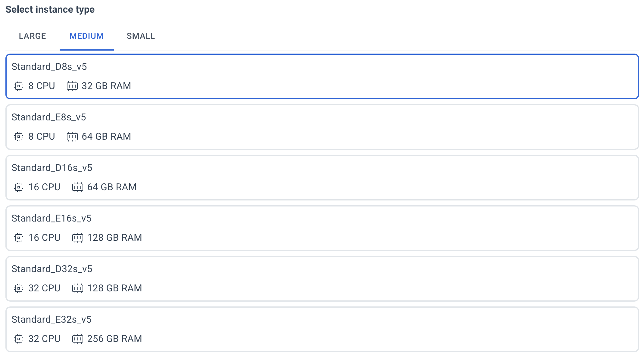
Task: Click the CPU icon on the Standard_E16s_v5 card
Action: pyautogui.click(x=19, y=238)
